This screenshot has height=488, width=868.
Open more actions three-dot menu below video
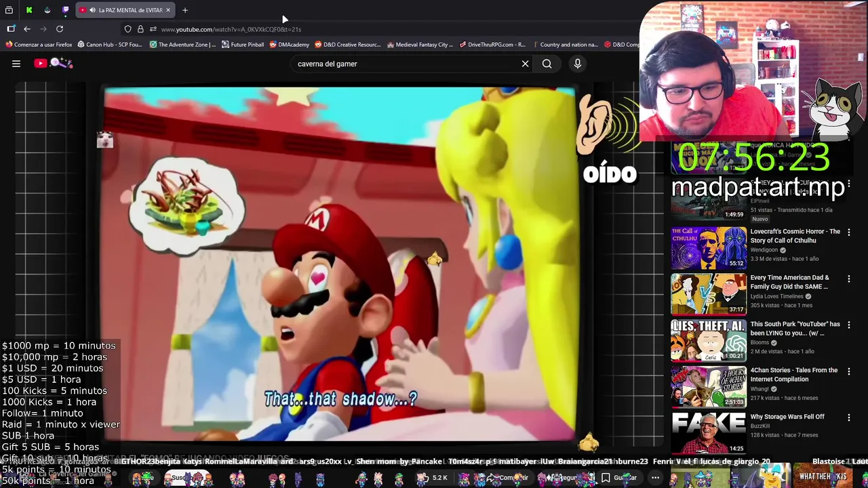tap(655, 478)
